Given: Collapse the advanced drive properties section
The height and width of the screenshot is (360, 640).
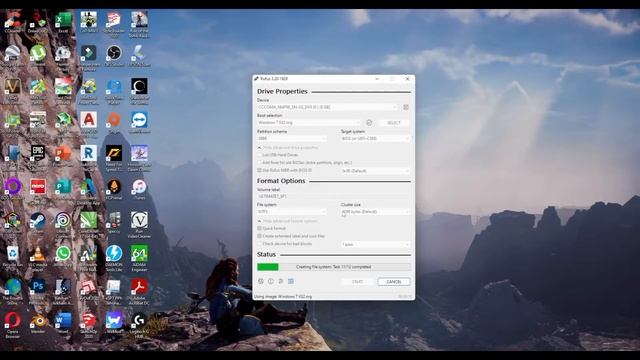Looking at the screenshot, I should click(x=288, y=147).
